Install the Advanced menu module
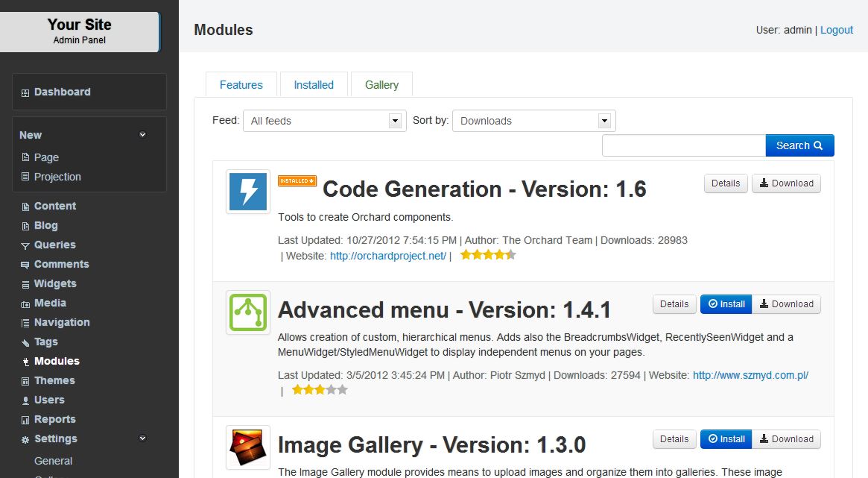 pos(726,304)
